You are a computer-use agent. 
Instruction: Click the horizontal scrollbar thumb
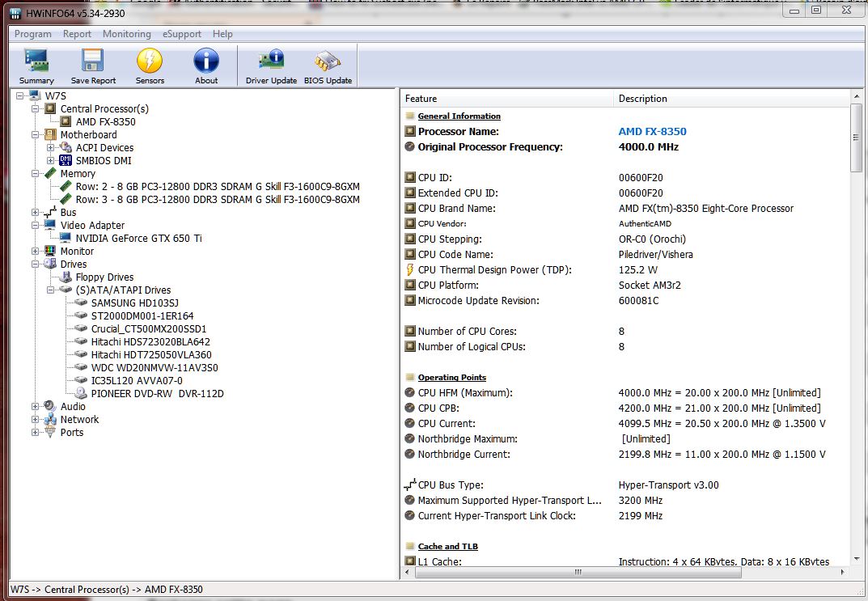tap(578, 572)
